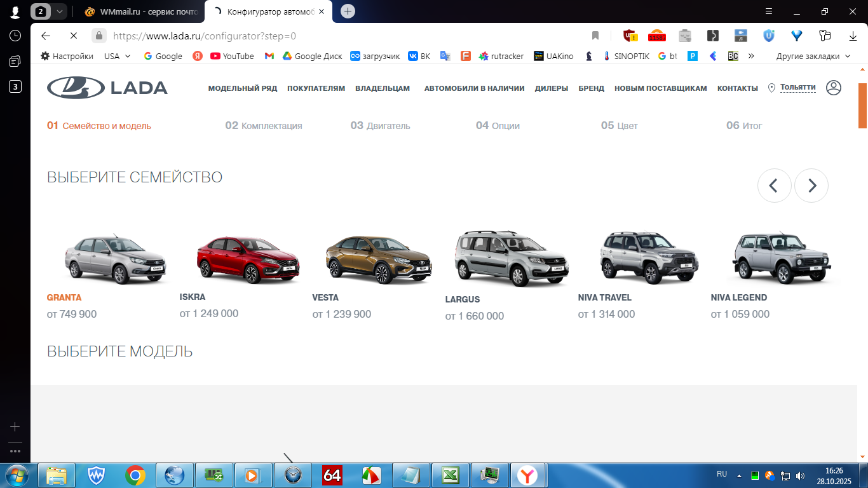Go to step 04 Опции

coord(498,126)
